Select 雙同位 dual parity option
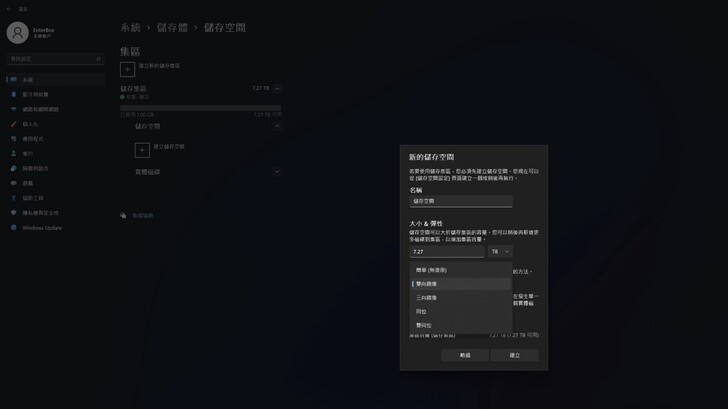Image resolution: width=728 pixels, height=409 pixels. coord(461,325)
